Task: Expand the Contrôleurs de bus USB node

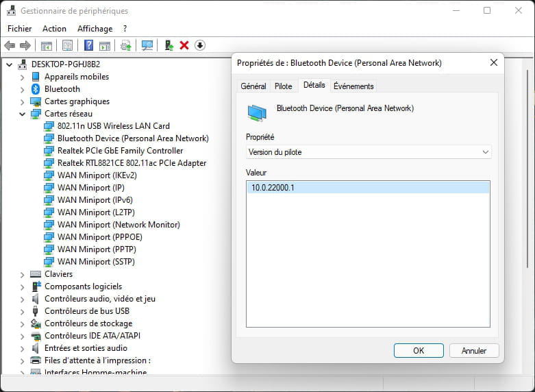Action: pos(23,311)
